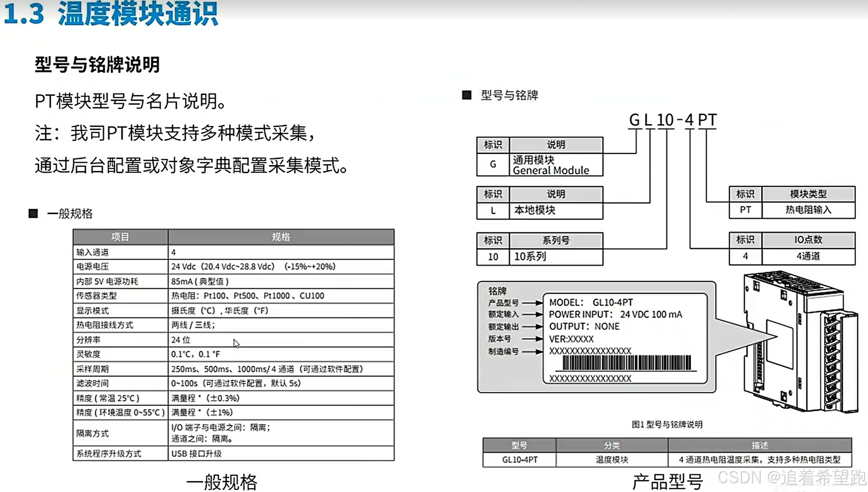
Task: Click the 温度模块 category cell
Action: point(611,459)
